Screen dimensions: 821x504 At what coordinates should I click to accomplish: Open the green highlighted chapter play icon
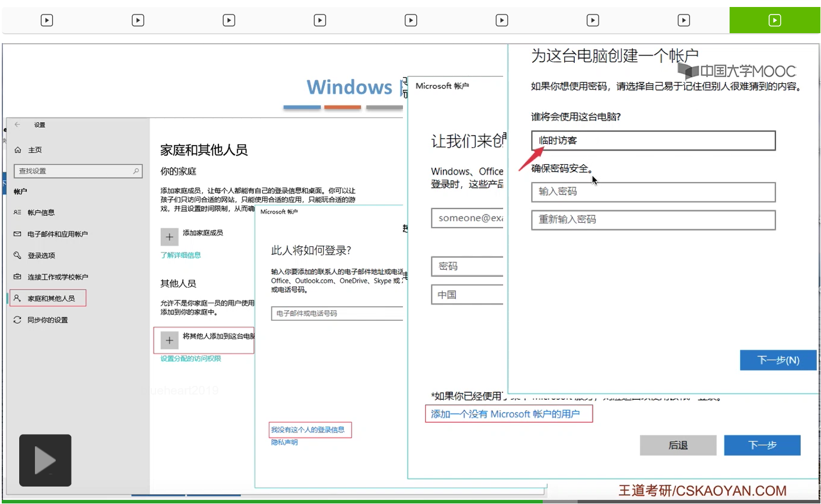(774, 20)
